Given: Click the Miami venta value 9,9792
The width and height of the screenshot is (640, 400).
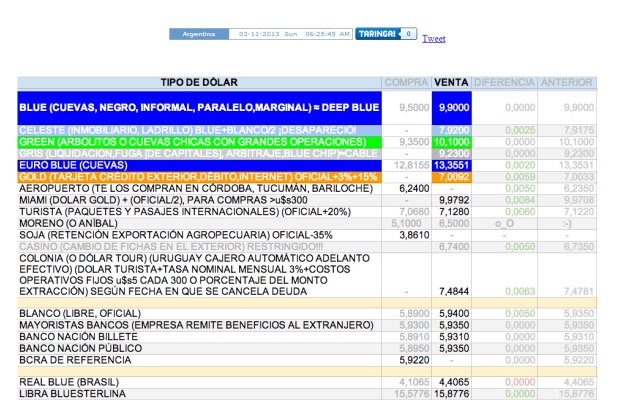Looking at the screenshot, I should (x=454, y=200).
